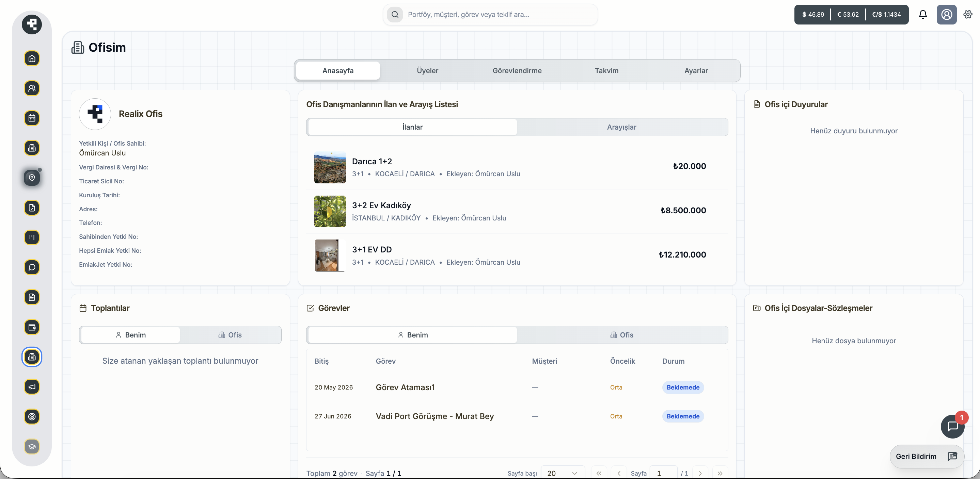Click the "20 May 2026" due date
Screen dimensions: 980x479
(x=334, y=387)
